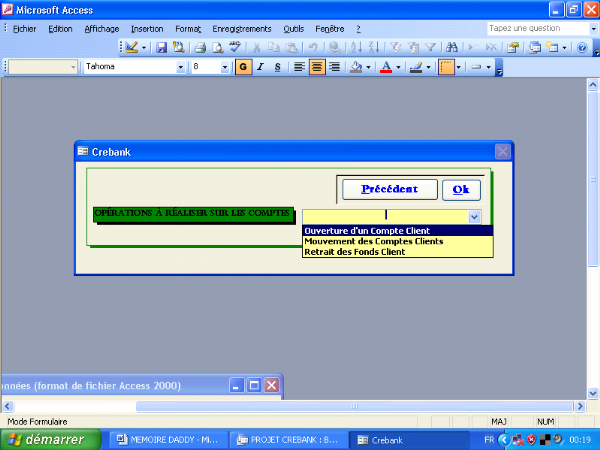Image resolution: width=600 pixels, height=450 pixels.
Task: Click the Save floppy disk icon
Action: 161,47
